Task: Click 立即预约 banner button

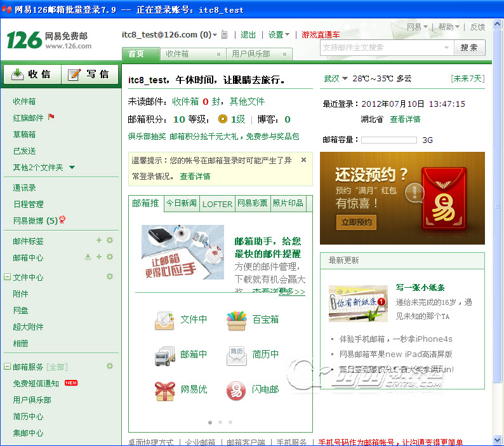Action: pyautogui.click(x=357, y=222)
